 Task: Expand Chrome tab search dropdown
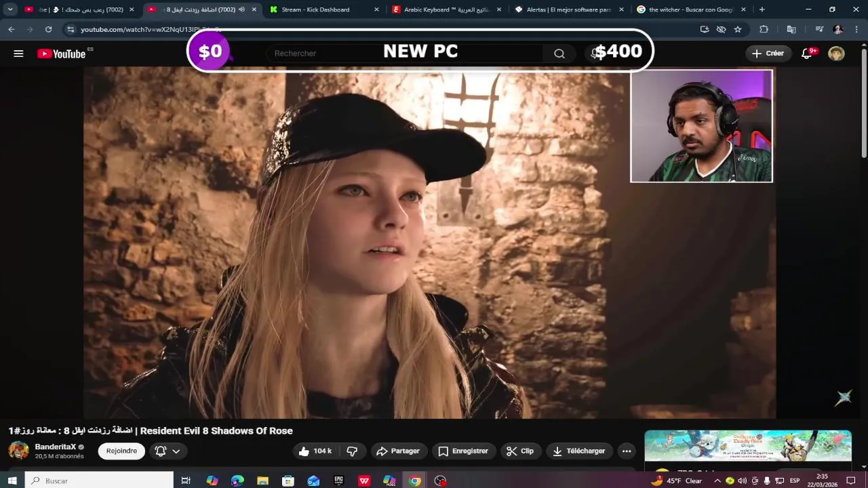(x=10, y=9)
